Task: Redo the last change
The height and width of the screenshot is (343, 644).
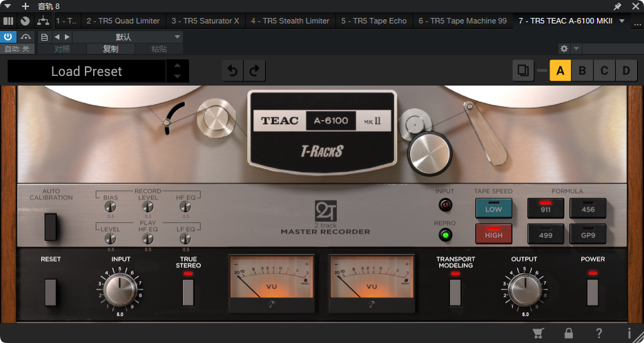Action: pyautogui.click(x=255, y=70)
